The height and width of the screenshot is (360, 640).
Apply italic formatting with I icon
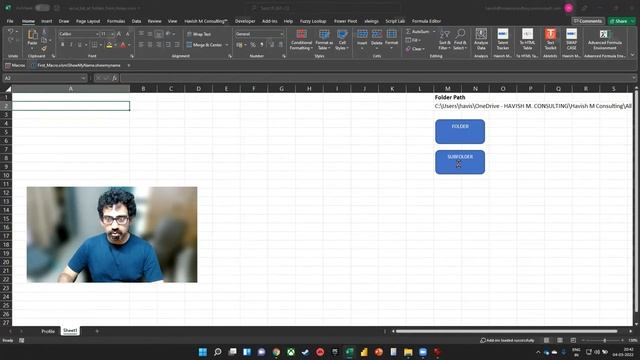pos(71,44)
